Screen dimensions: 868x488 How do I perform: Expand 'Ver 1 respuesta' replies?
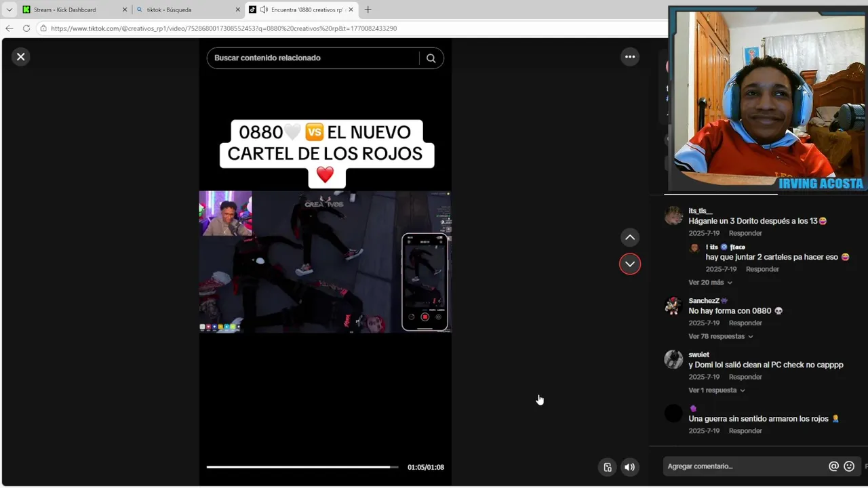[x=717, y=390]
